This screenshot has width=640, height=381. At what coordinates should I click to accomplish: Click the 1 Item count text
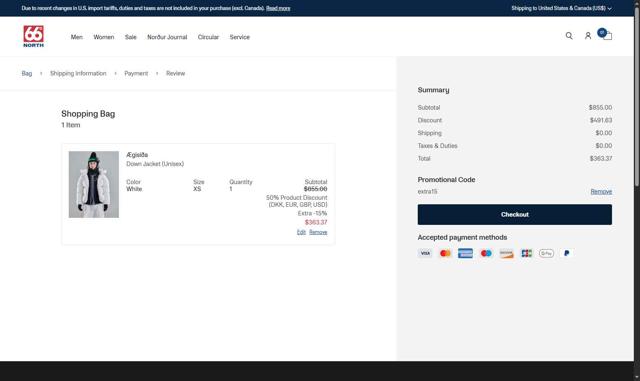(x=71, y=125)
